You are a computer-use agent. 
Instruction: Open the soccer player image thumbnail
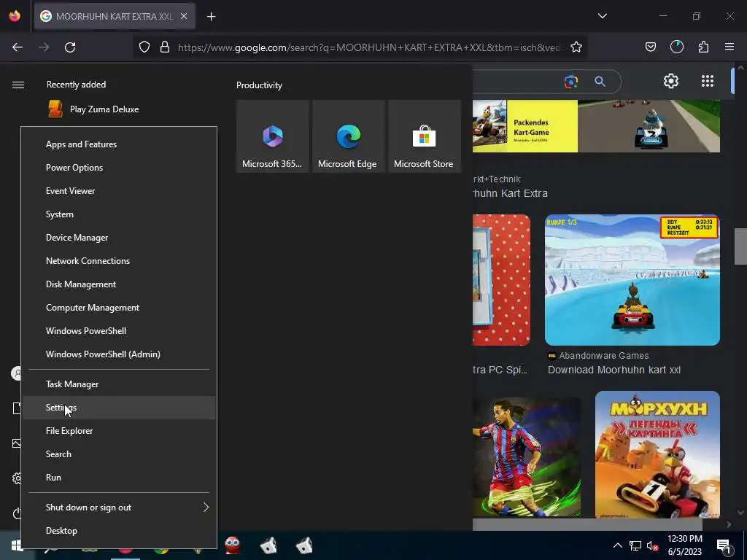[527, 457]
